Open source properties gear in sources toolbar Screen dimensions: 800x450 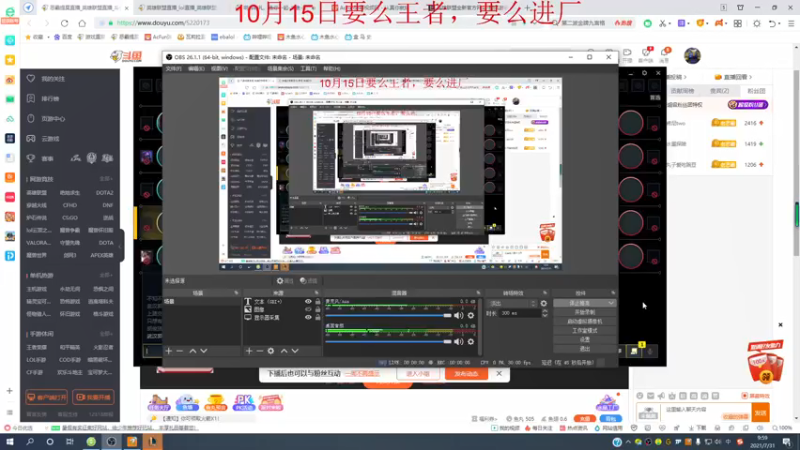coord(271,351)
